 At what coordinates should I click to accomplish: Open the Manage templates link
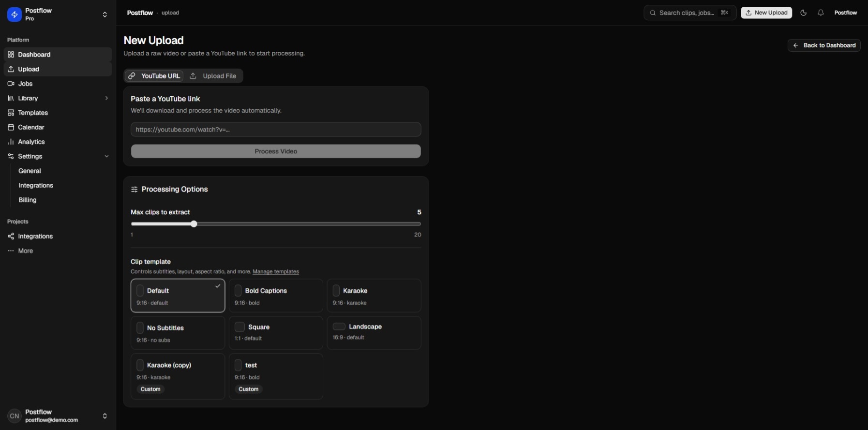(276, 272)
